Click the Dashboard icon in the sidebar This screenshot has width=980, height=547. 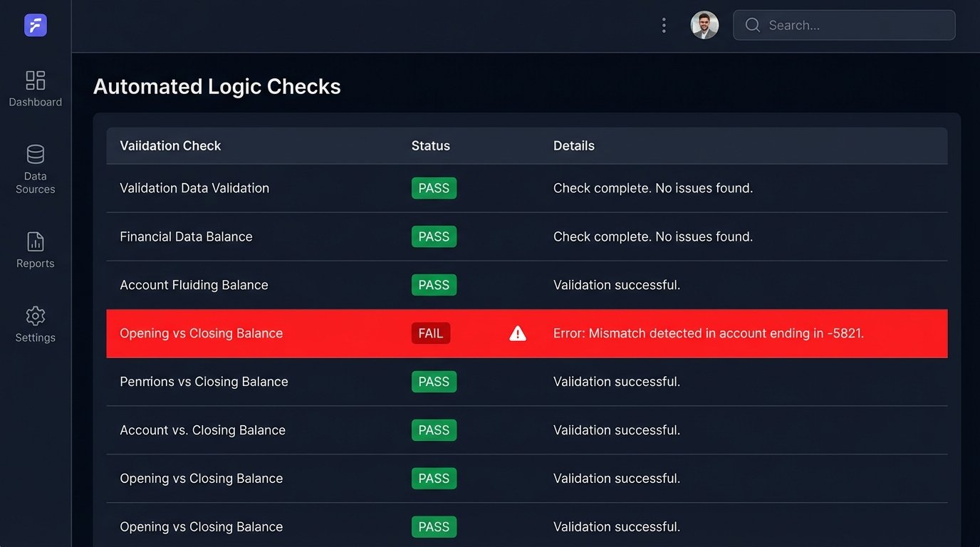[35, 80]
